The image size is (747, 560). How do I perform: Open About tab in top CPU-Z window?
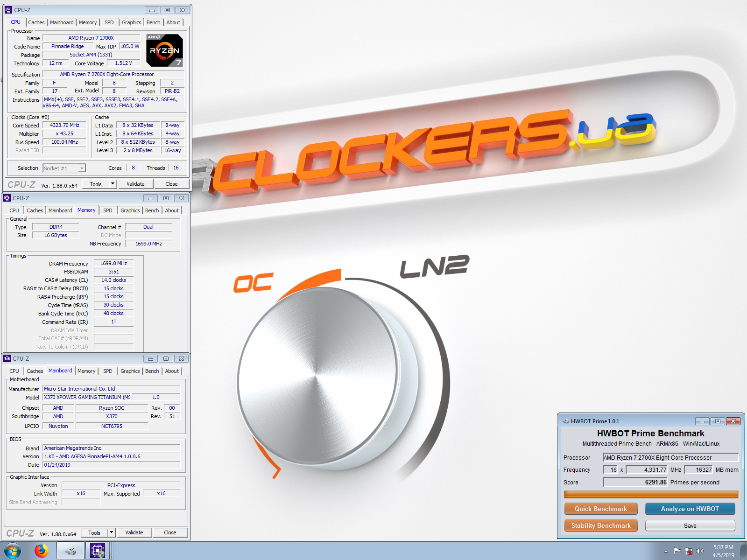173,22
